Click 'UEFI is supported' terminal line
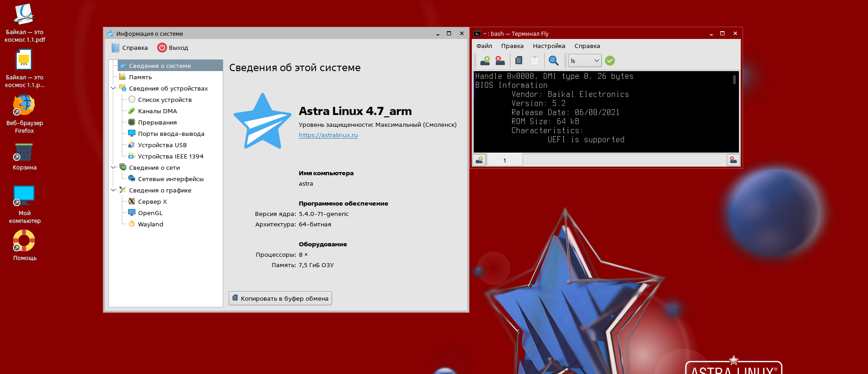Image resolution: width=868 pixels, height=374 pixels. click(586, 139)
